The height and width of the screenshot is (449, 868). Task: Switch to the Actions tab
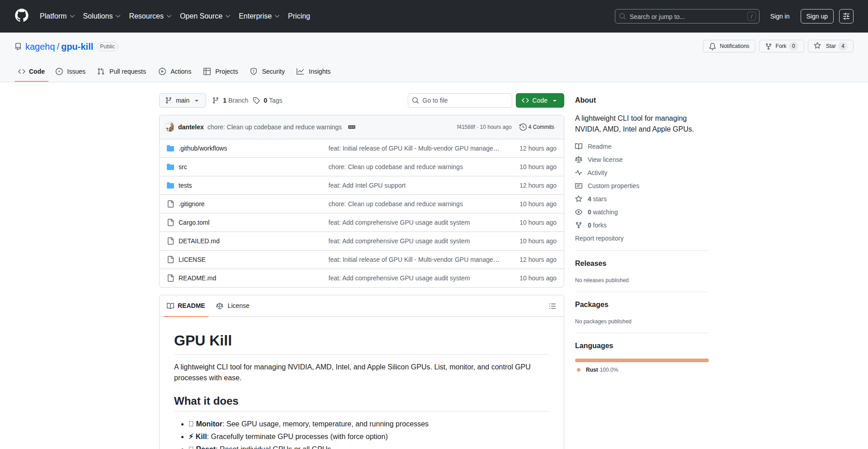coord(175,71)
